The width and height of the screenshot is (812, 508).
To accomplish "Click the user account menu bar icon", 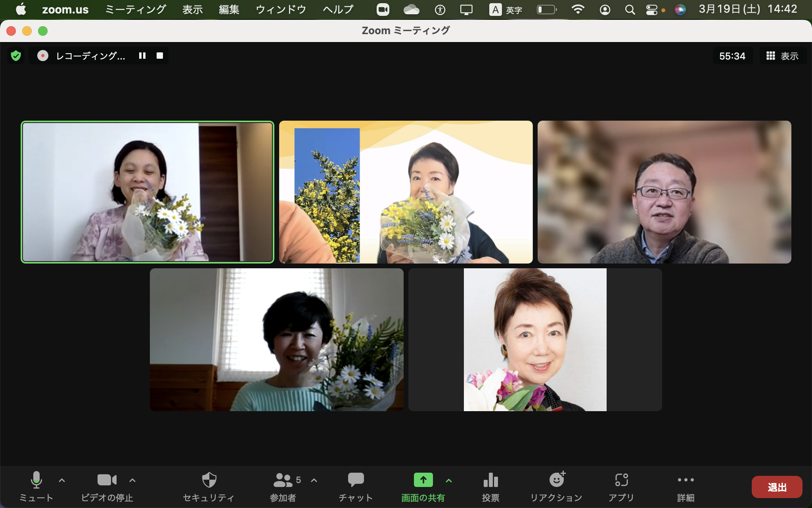I will pyautogui.click(x=605, y=10).
